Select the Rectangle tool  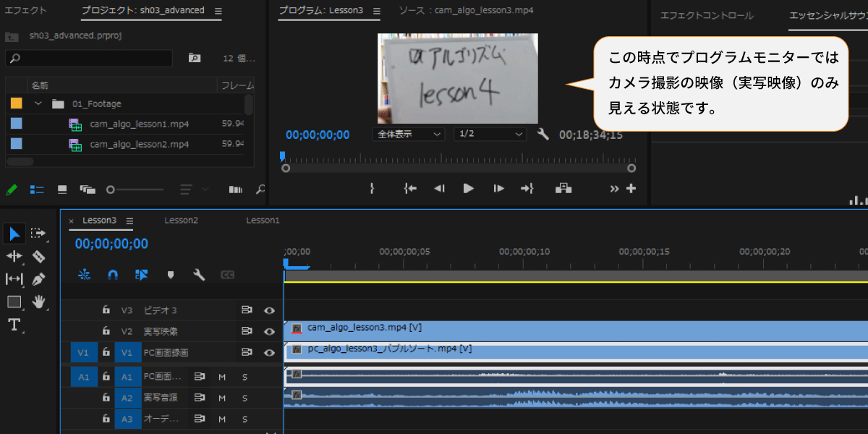pyautogui.click(x=14, y=302)
